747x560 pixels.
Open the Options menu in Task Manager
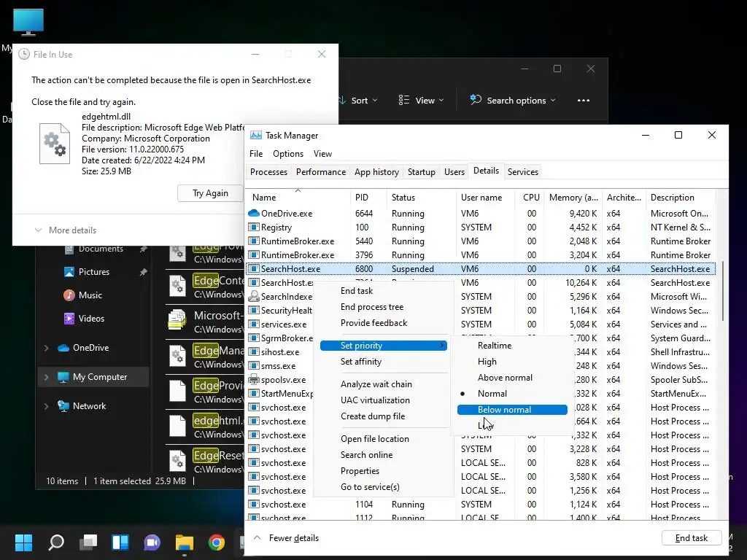point(287,154)
